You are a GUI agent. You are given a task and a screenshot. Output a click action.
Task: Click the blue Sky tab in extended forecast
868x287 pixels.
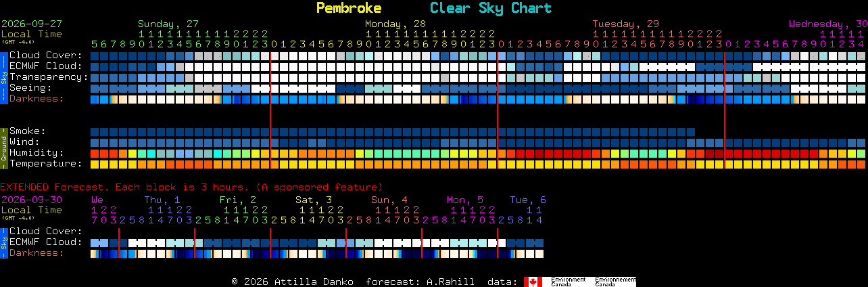3,242
